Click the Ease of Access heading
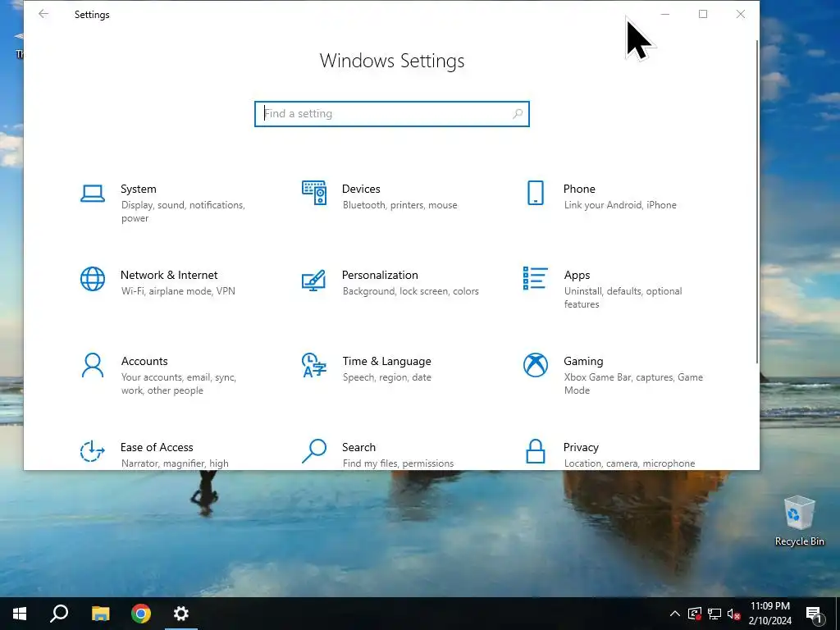 pyautogui.click(x=157, y=447)
